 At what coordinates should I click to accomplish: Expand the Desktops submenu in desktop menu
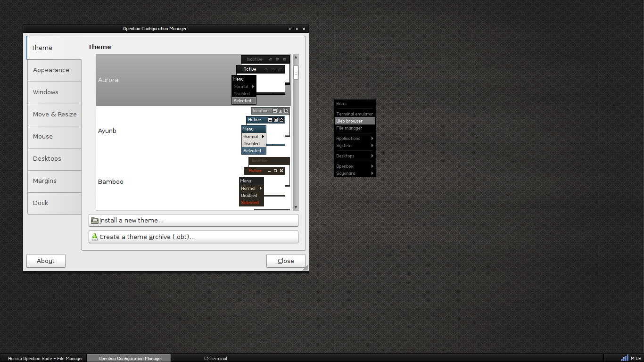[x=355, y=156]
